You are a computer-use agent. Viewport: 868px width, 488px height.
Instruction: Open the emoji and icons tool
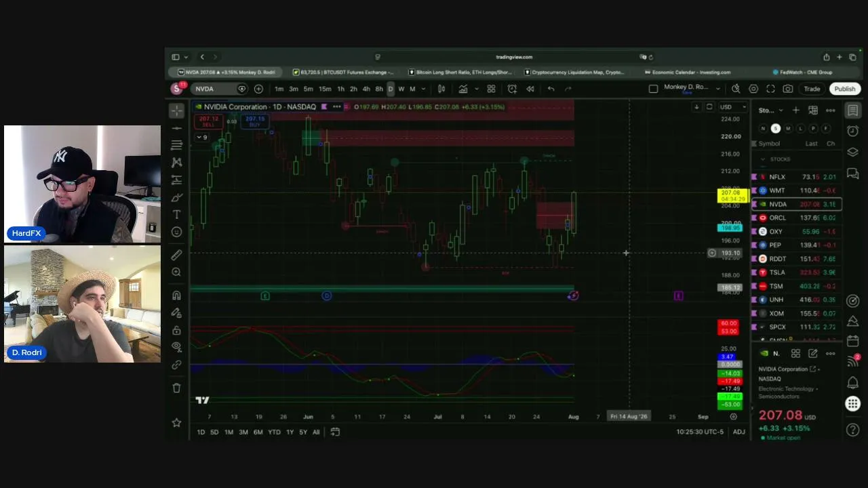tap(177, 232)
